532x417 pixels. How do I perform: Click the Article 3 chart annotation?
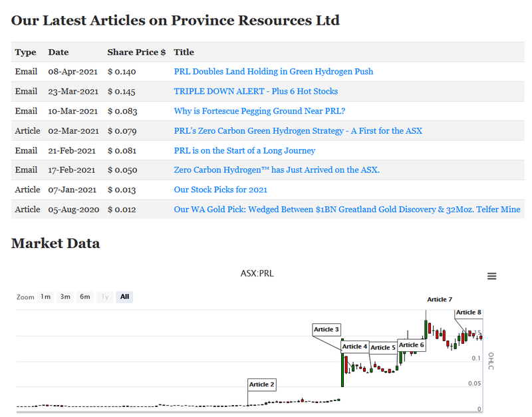click(x=327, y=329)
